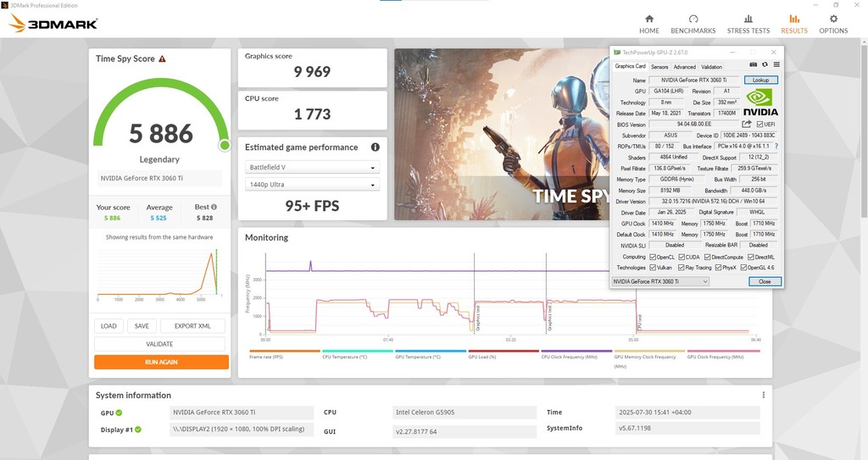This screenshot has width=868, height=460.
Task: Open the Results section
Action: (x=794, y=25)
